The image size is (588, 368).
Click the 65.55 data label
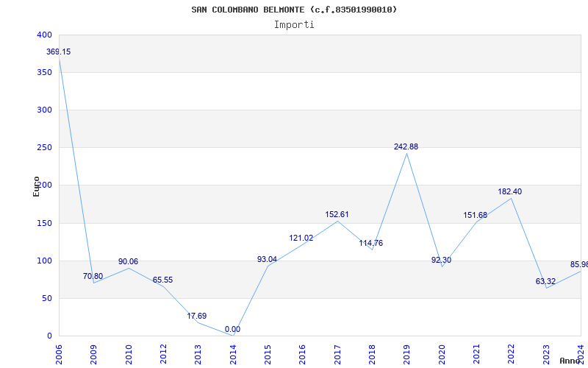162,280
